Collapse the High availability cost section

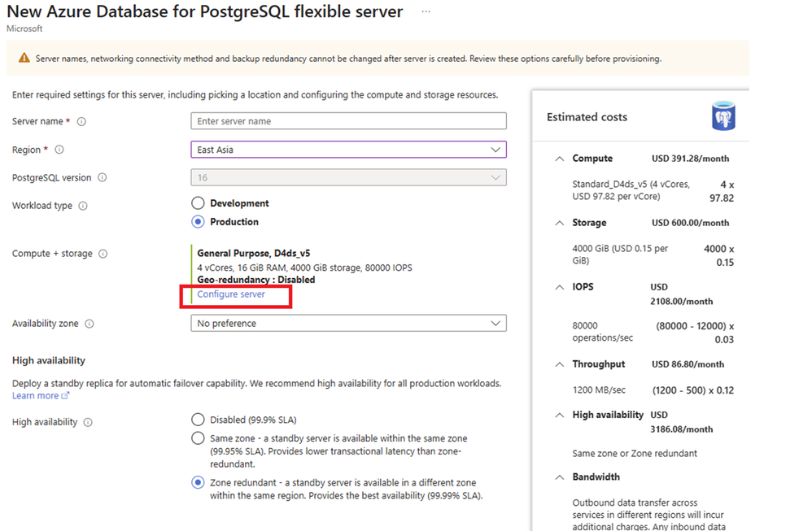(x=559, y=415)
